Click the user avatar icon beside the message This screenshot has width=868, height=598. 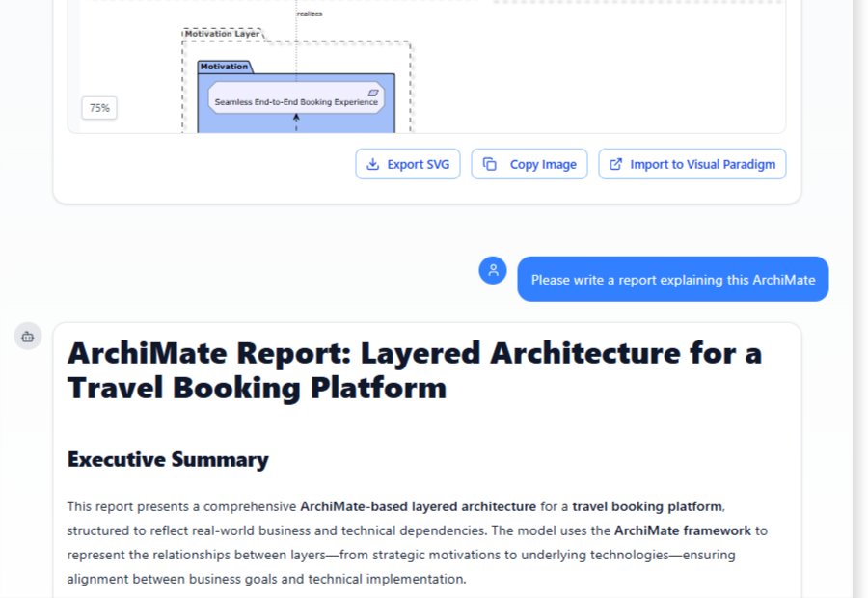click(493, 270)
